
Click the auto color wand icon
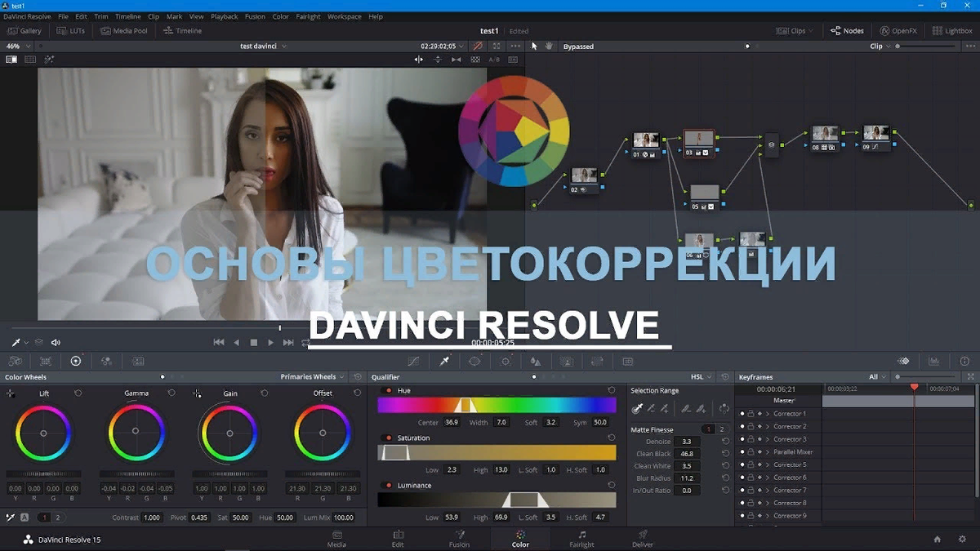point(49,60)
